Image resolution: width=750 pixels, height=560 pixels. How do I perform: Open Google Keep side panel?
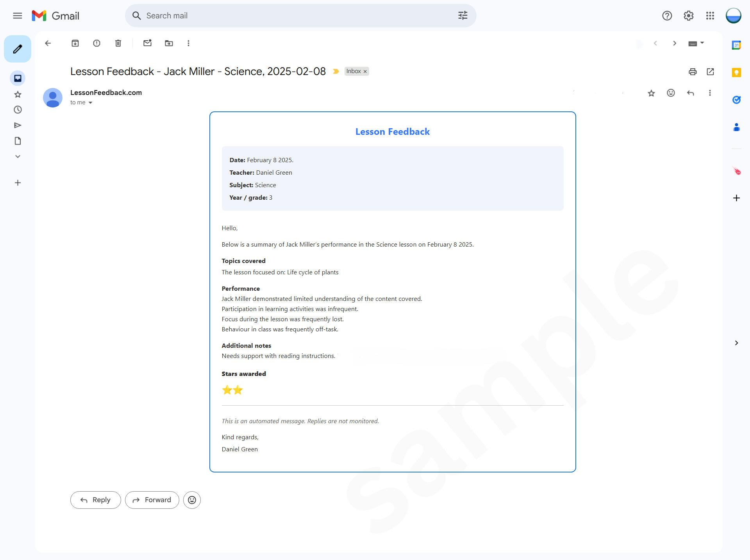[x=736, y=73]
